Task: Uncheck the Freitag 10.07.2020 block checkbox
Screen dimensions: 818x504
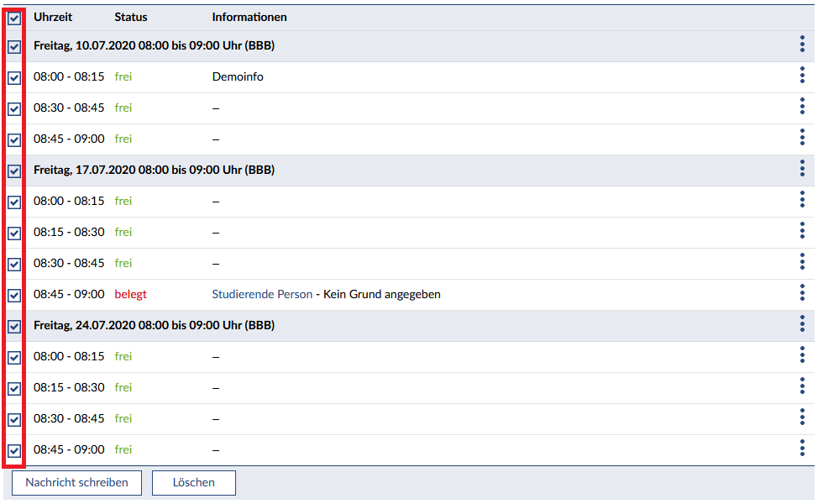Action: click(x=14, y=47)
